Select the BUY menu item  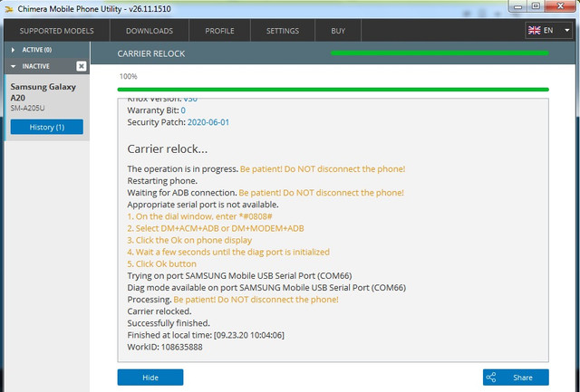338,31
